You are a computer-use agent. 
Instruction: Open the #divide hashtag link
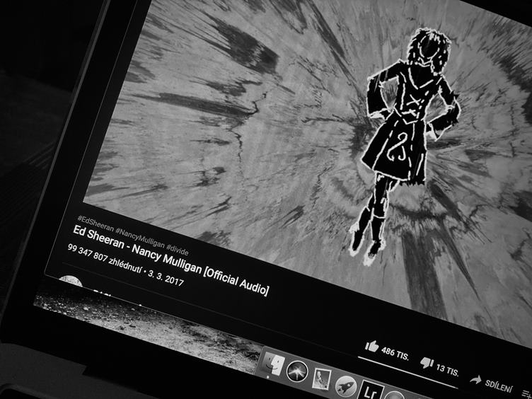click(177, 250)
